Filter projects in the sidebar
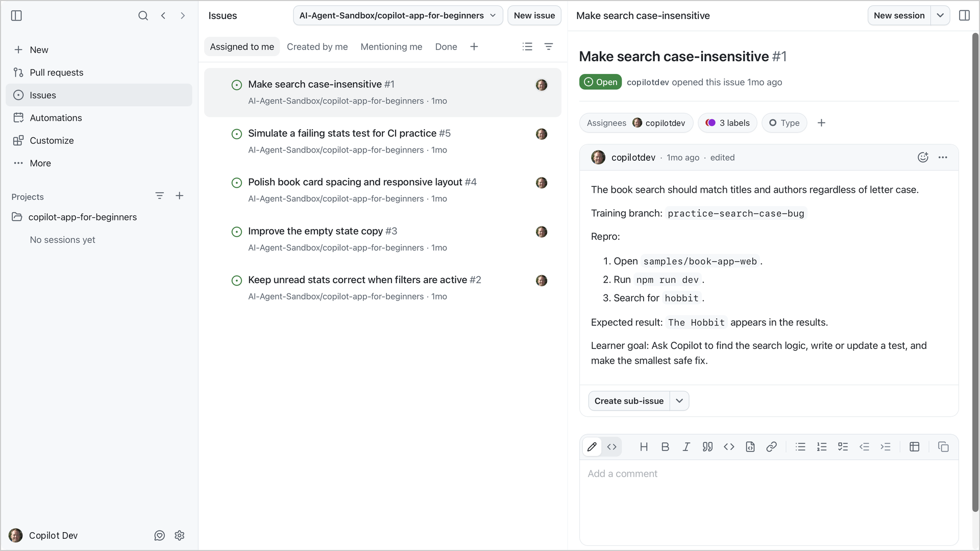Screen dimensions: 980x551 point(160,196)
